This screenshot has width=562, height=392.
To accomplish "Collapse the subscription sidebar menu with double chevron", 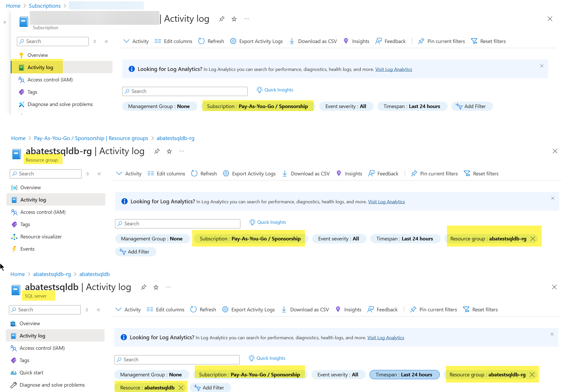I will [x=106, y=41].
